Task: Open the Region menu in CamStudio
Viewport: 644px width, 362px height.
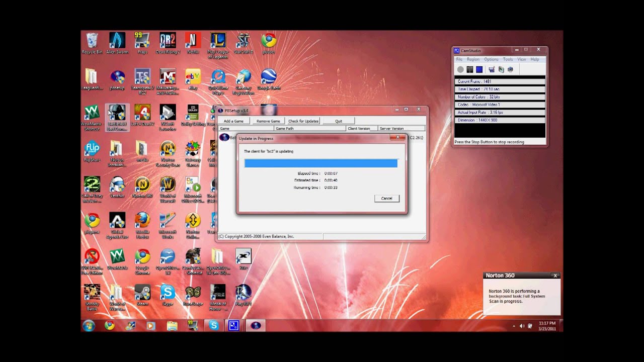Action: [x=473, y=59]
